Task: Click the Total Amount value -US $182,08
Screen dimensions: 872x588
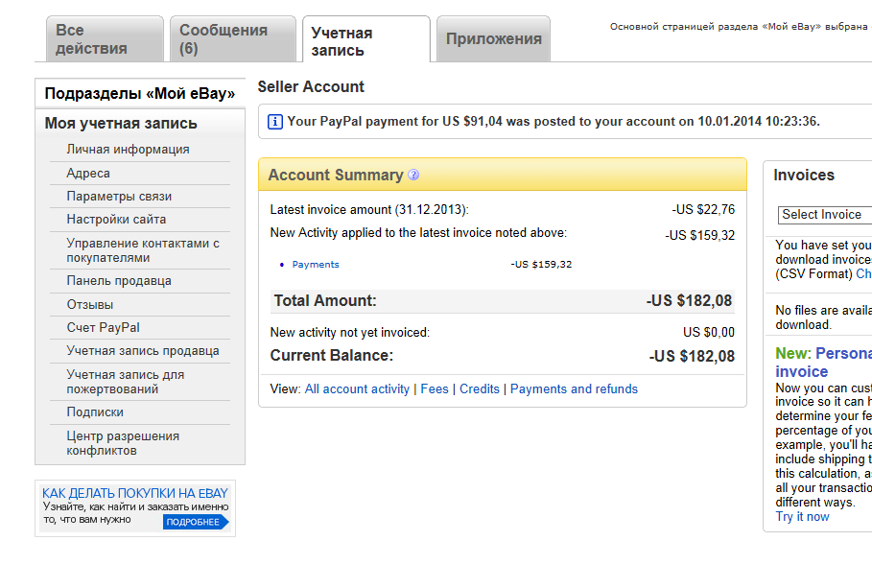Action: point(689,301)
